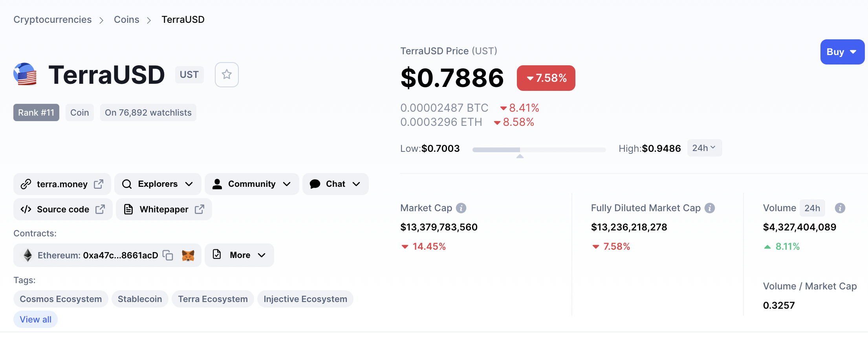Image resolution: width=868 pixels, height=339 pixels.
Task: Add TerraUSD to watchlist with star icon
Action: coord(227,75)
